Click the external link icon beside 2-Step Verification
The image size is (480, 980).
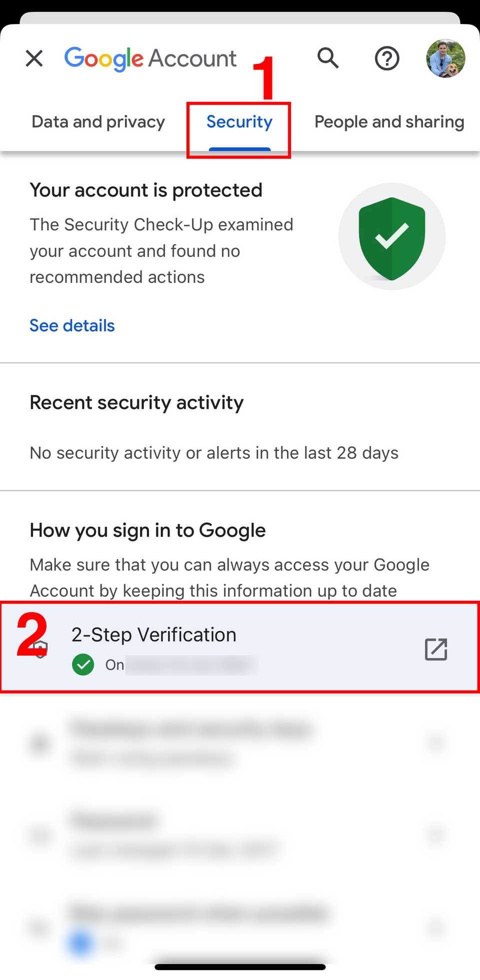point(435,649)
